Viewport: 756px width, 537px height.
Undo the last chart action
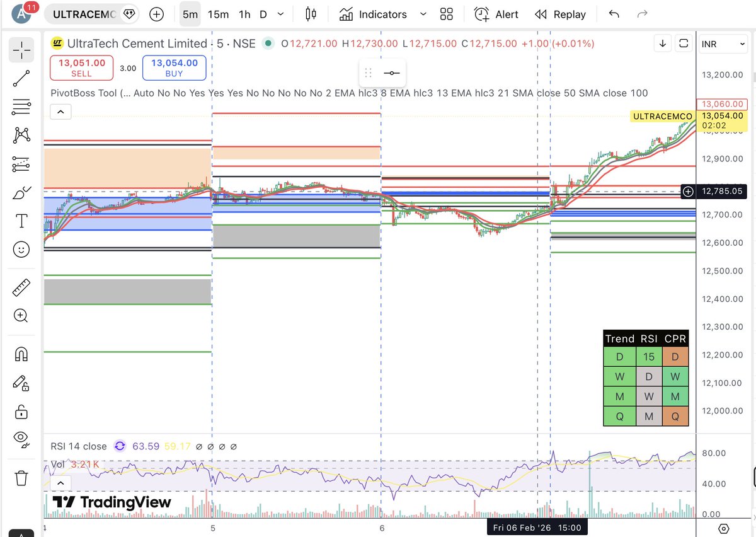coord(614,14)
